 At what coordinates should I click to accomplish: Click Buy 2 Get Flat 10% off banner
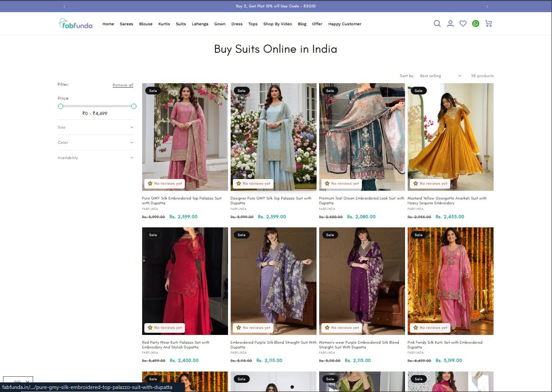click(276, 7)
